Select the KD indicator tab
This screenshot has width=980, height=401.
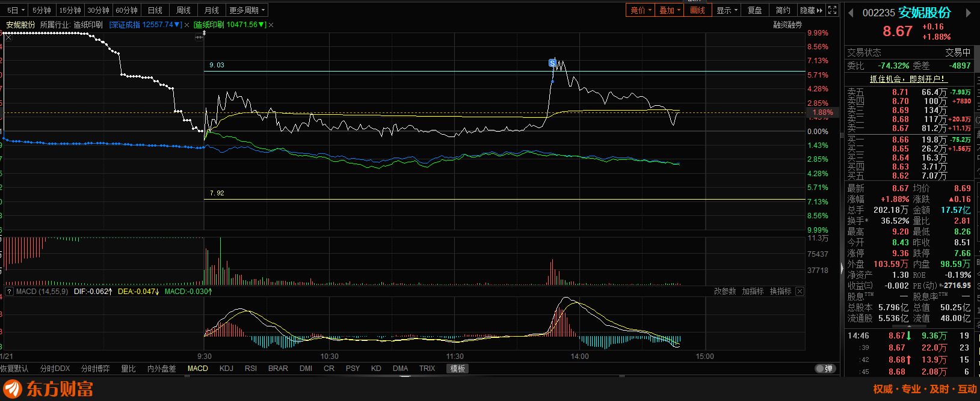tap(376, 369)
